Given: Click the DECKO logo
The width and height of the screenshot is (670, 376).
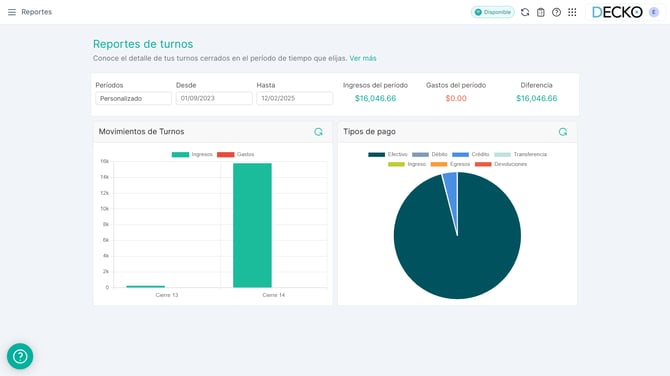Looking at the screenshot, I should click(x=617, y=12).
